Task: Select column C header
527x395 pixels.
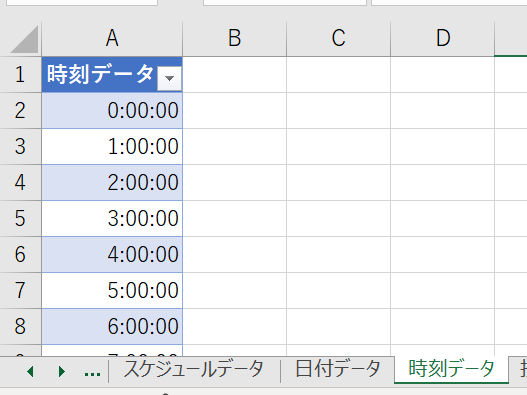Action: (x=338, y=38)
